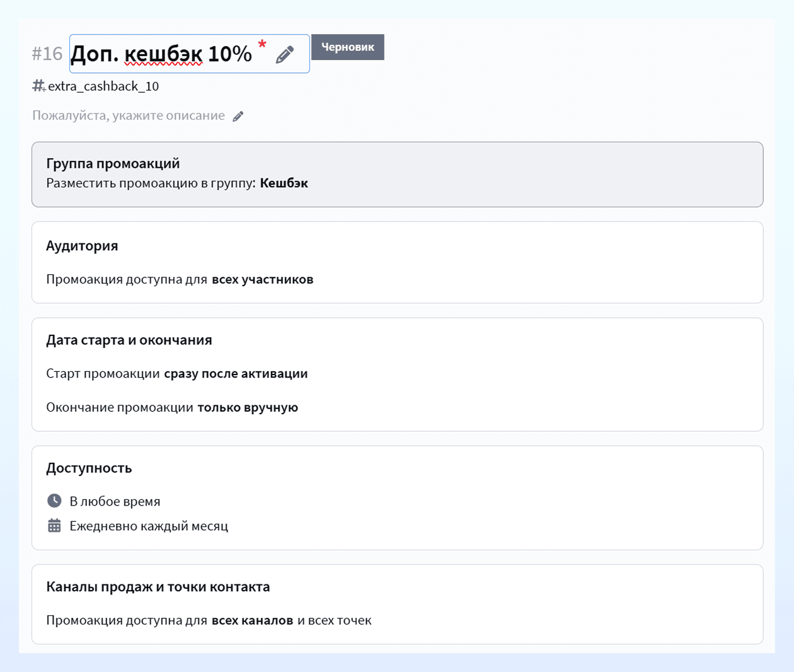
Task: Click the Дата старта и окончания heading
Action: click(129, 340)
